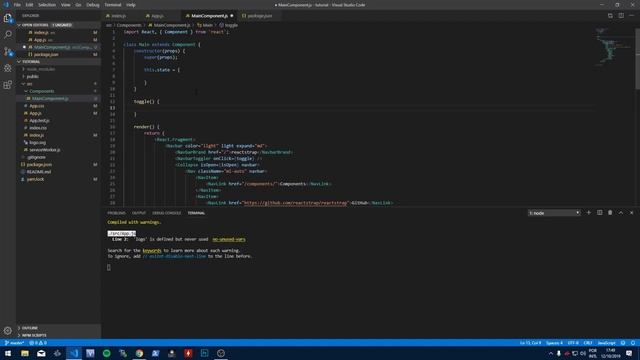This screenshot has width=640, height=360.
Task: Expand the NPM Scripts section
Action: click(58, 335)
